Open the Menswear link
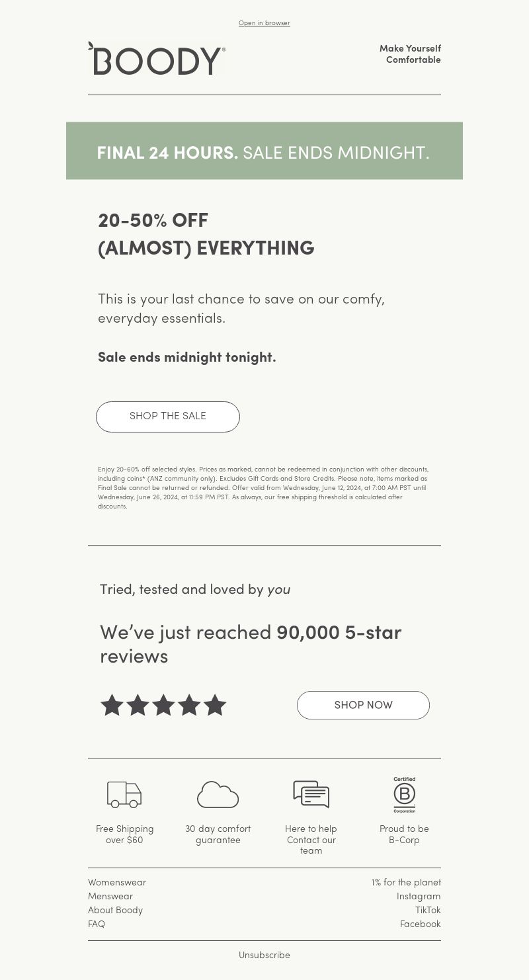The image size is (529, 980). pos(110,896)
